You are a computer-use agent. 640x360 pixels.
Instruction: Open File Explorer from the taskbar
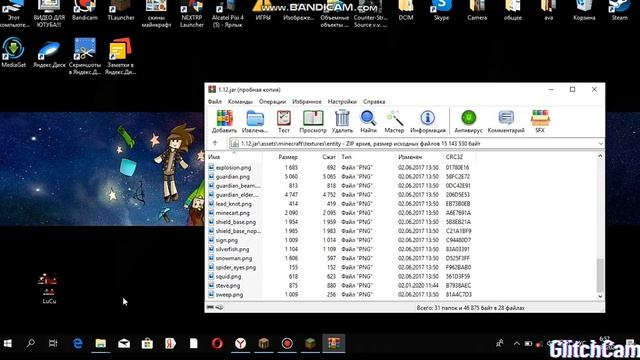point(101,343)
